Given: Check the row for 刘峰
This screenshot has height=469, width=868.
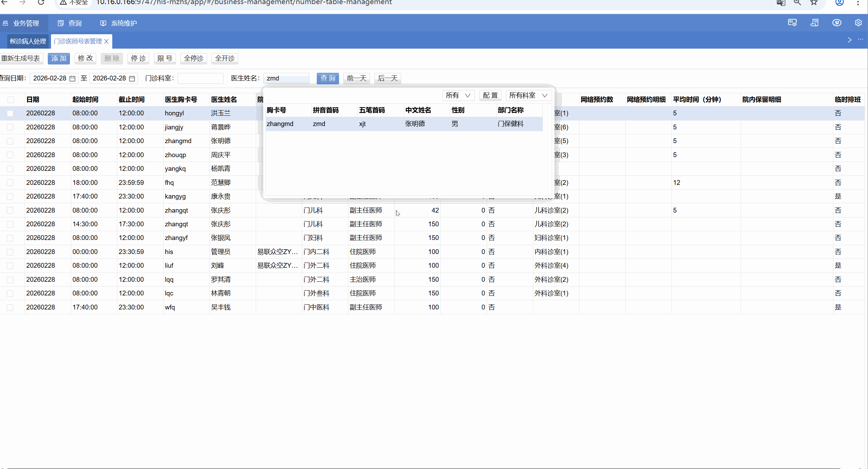Looking at the screenshot, I should pos(10,266).
